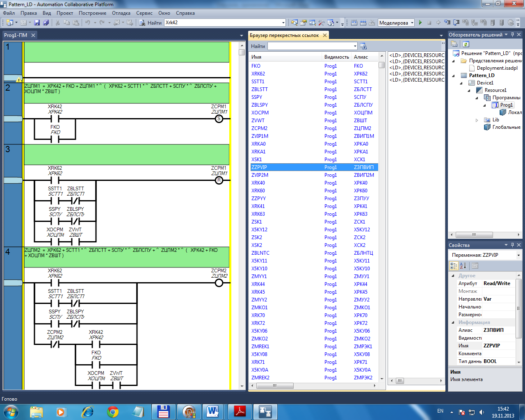The image size is (525, 420).
Task: Open Word from the Windows taskbar
Action: point(213,411)
